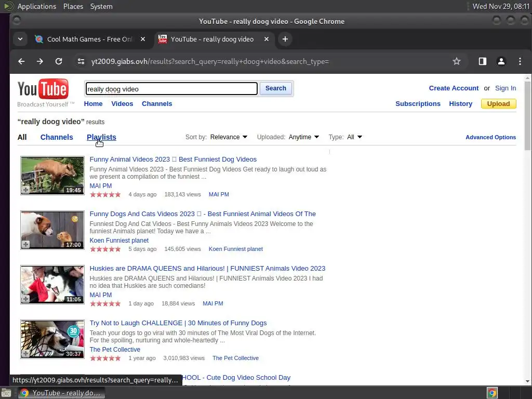Click the yellow Upload button
This screenshot has height=399, width=532.
498,104
